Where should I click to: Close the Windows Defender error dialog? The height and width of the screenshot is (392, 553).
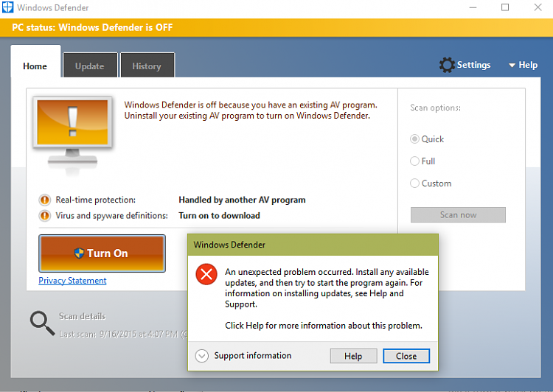click(406, 356)
